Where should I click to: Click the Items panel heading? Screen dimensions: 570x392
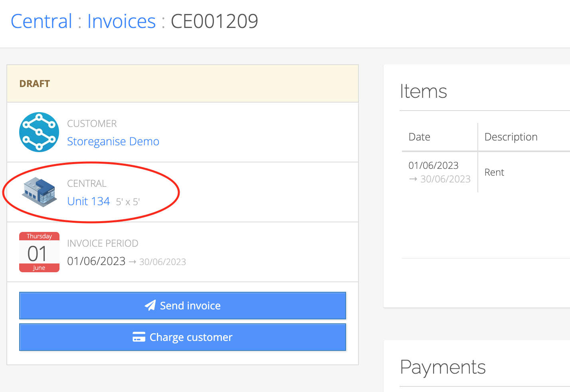point(424,91)
